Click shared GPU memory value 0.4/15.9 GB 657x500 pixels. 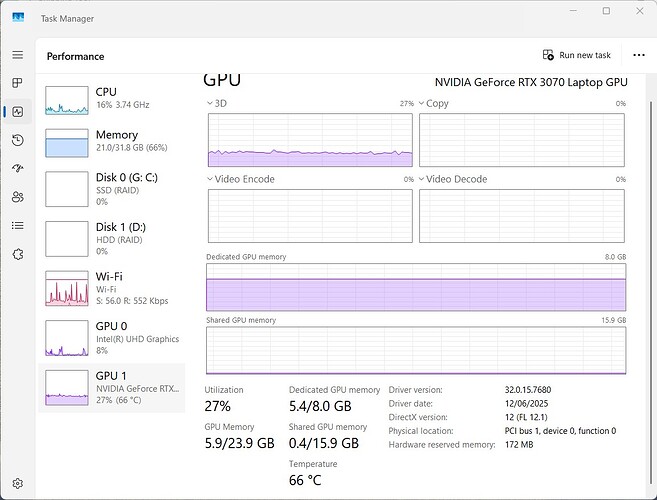324,443
